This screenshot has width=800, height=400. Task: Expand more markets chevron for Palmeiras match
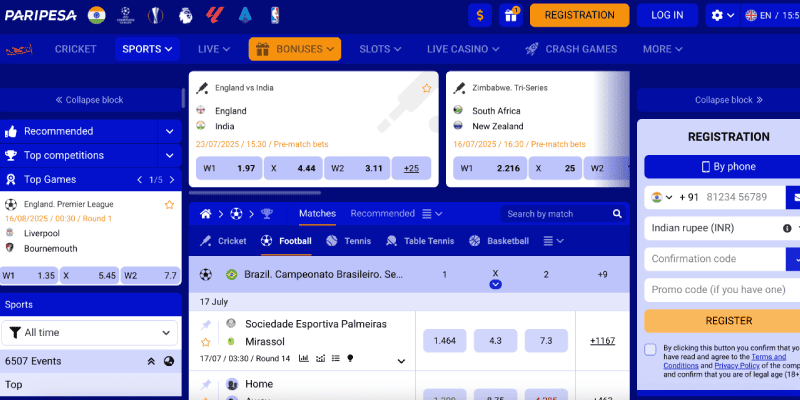tap(402, 361)
